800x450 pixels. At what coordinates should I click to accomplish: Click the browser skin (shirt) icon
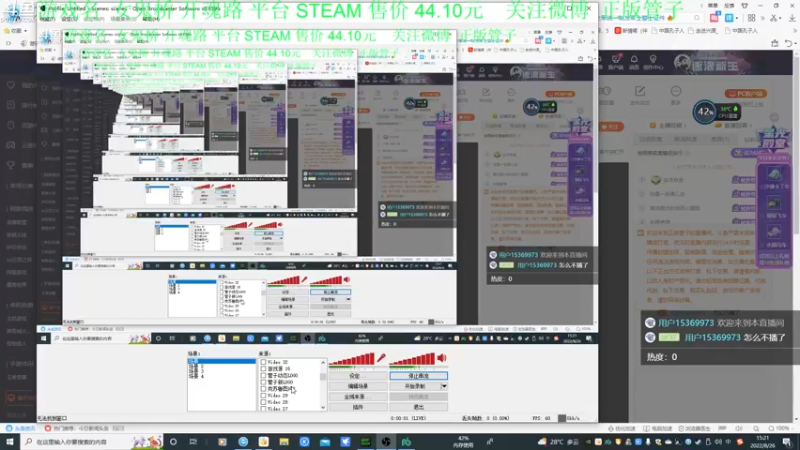[x=744, y=6]
